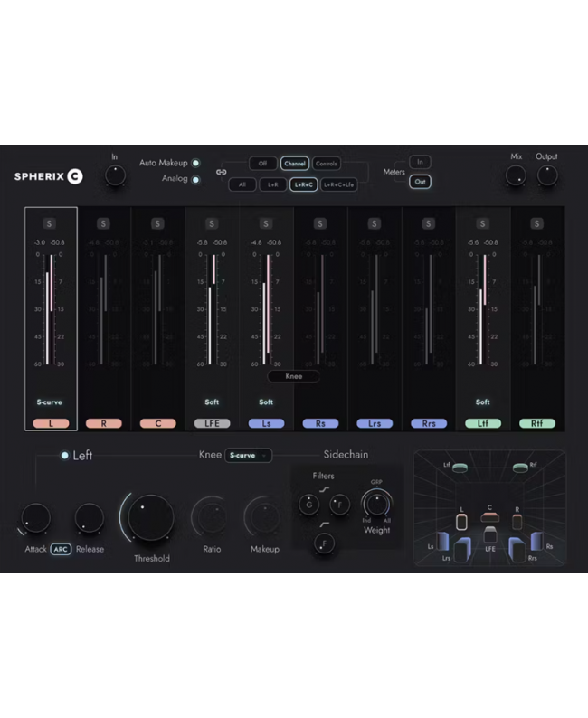Screen dimensions: 588x718
Task: Switch meters to In
Action: tap(420, 162)
